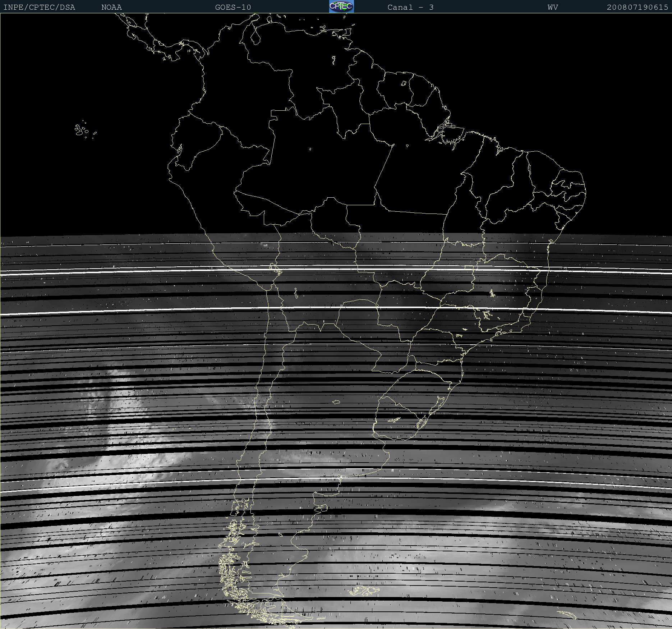Click the 200807190615 timestamp
Viewport: 672px width, 629px height.
[x=637, y=7]
